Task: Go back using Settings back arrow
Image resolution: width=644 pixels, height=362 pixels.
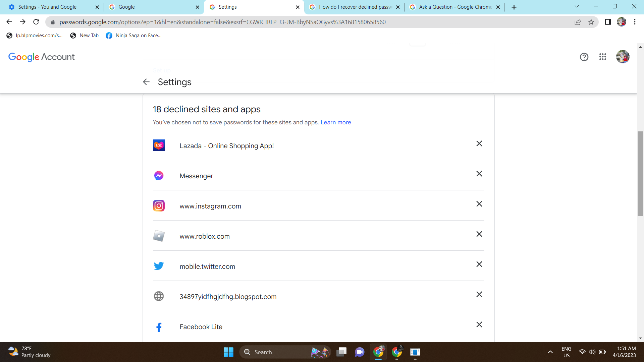Action: tap(146, 82)
